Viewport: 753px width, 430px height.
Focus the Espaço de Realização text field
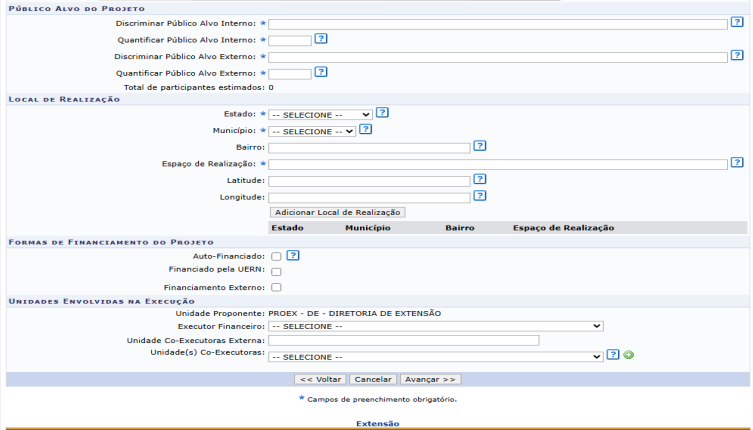tap(498, 164)
